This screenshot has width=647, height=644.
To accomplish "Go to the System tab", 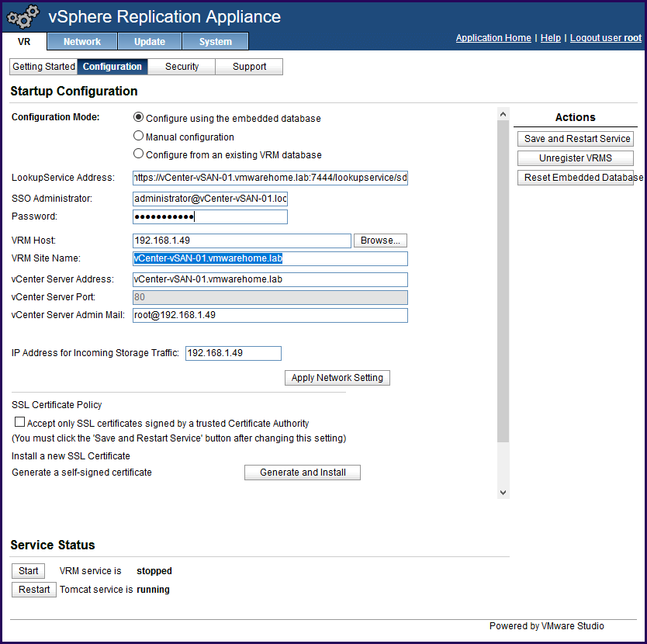I will point(216,42).
